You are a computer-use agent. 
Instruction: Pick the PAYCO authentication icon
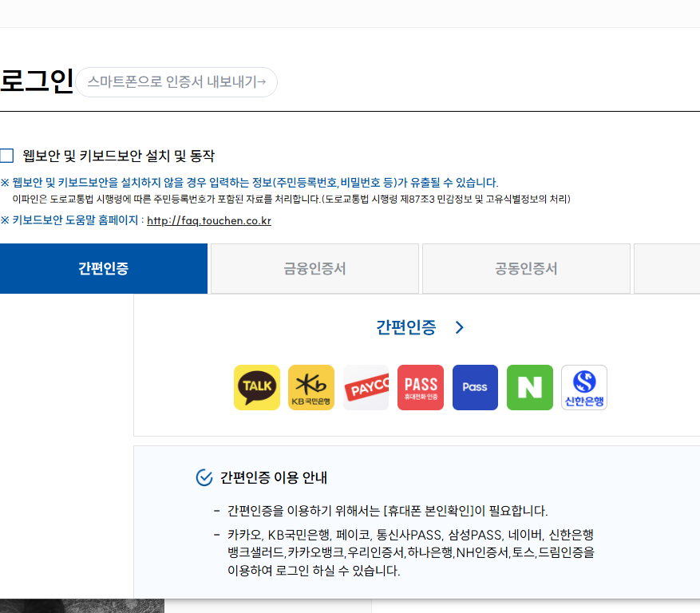tap(366, 387)
